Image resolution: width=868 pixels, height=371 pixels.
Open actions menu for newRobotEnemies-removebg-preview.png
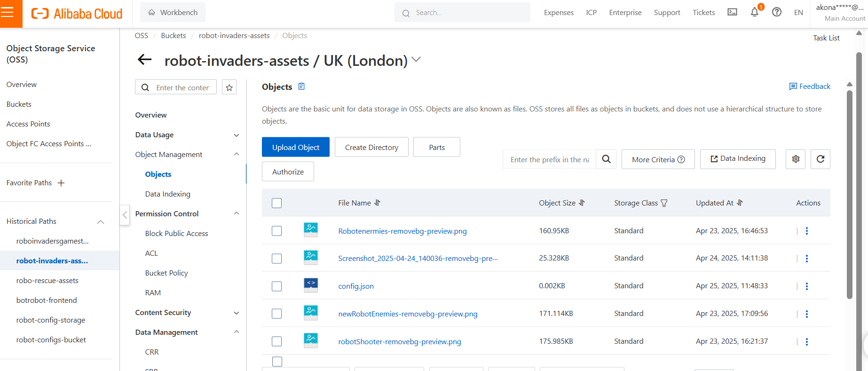pyautogui.click(x=807, y=314)
